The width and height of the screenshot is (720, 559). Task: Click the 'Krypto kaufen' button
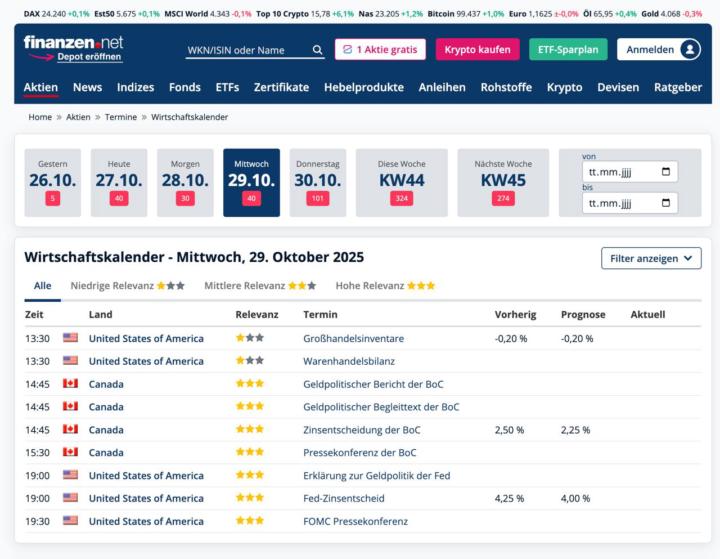[477, 50]
